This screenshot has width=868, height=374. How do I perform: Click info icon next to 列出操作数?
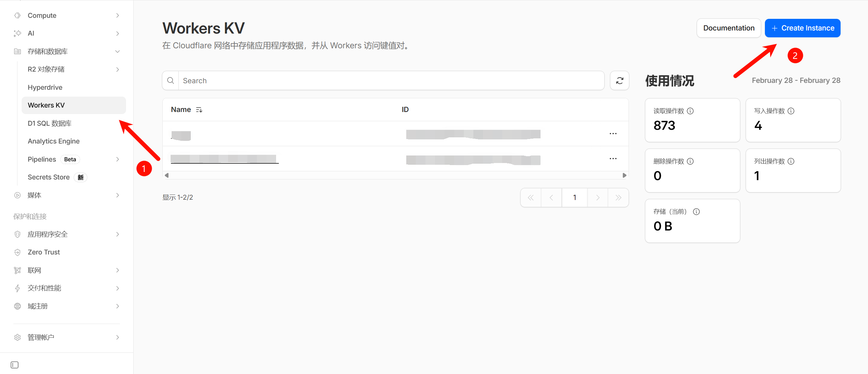pyautogui.click(x=791, y=161)
